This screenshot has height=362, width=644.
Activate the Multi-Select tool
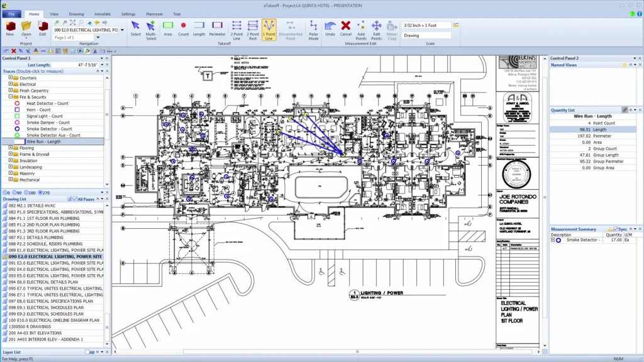point(151,30)
